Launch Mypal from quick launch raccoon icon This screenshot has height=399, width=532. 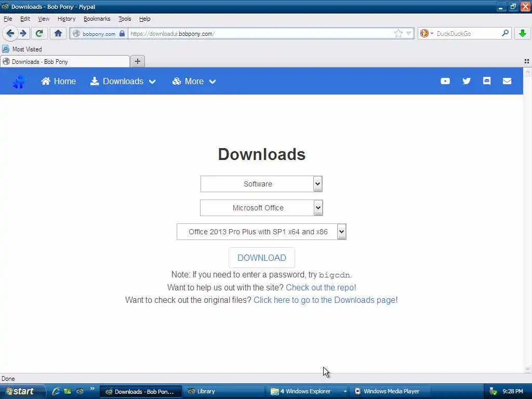pos(79,391)
